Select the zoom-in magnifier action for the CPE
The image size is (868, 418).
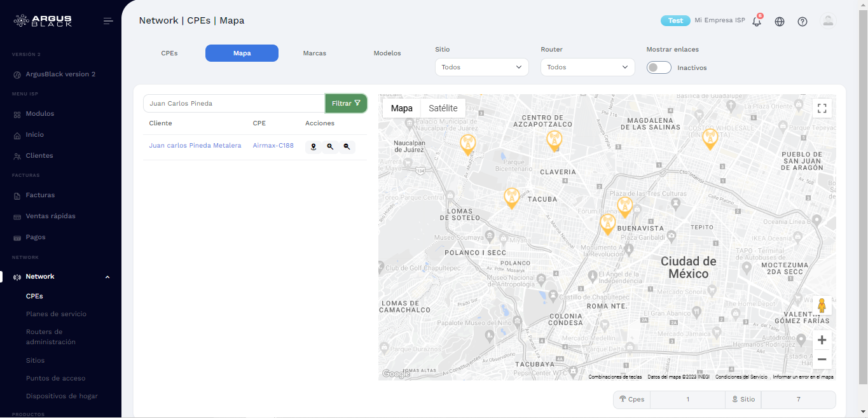tap(330, 147)
